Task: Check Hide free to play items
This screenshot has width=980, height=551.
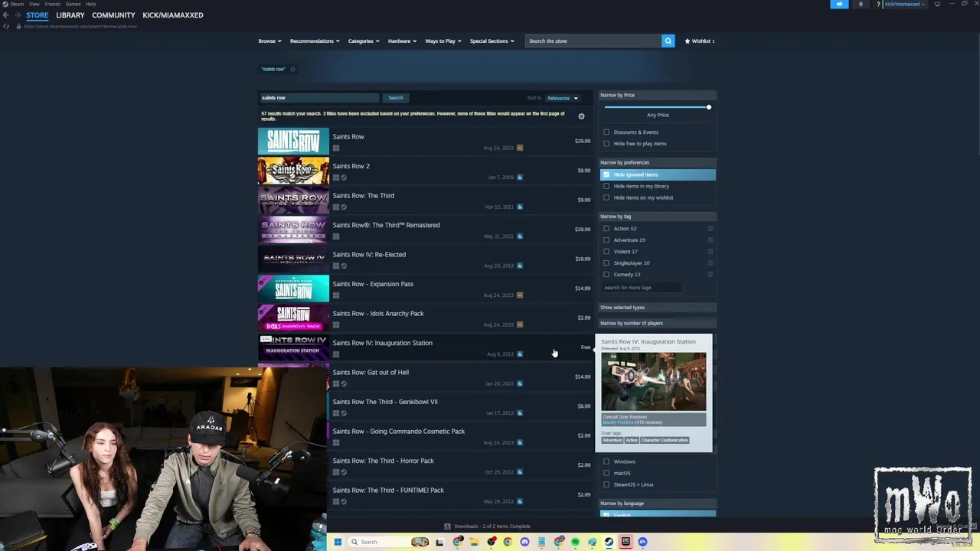Action: 606,143
